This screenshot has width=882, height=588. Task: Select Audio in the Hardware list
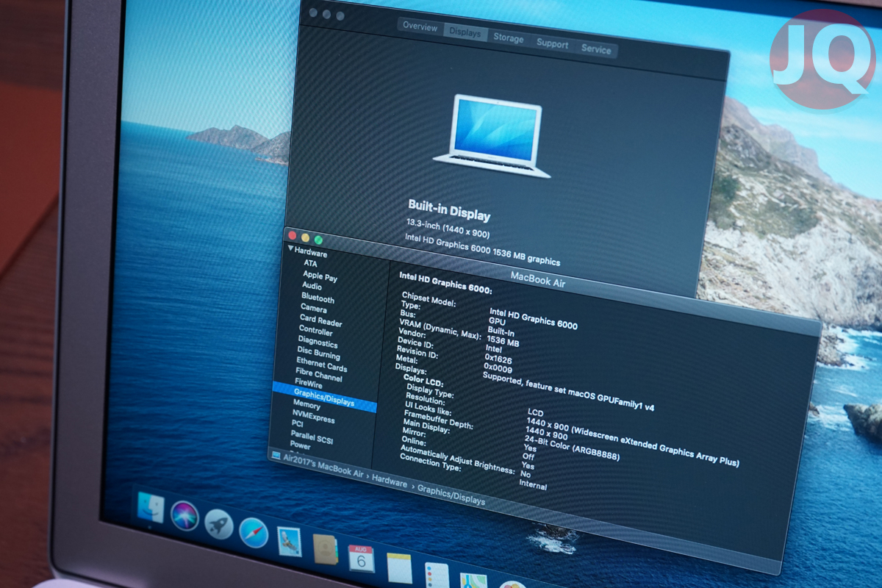312,286
